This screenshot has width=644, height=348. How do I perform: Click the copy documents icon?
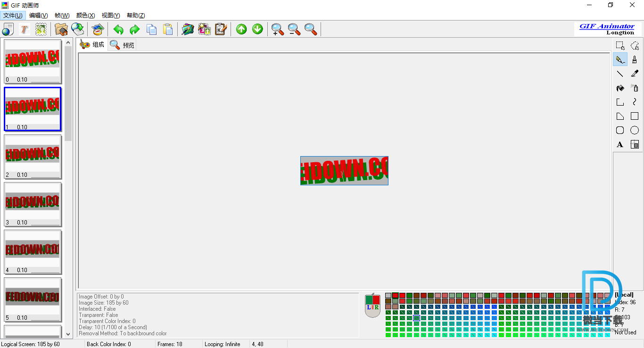(x=151, y=29)
